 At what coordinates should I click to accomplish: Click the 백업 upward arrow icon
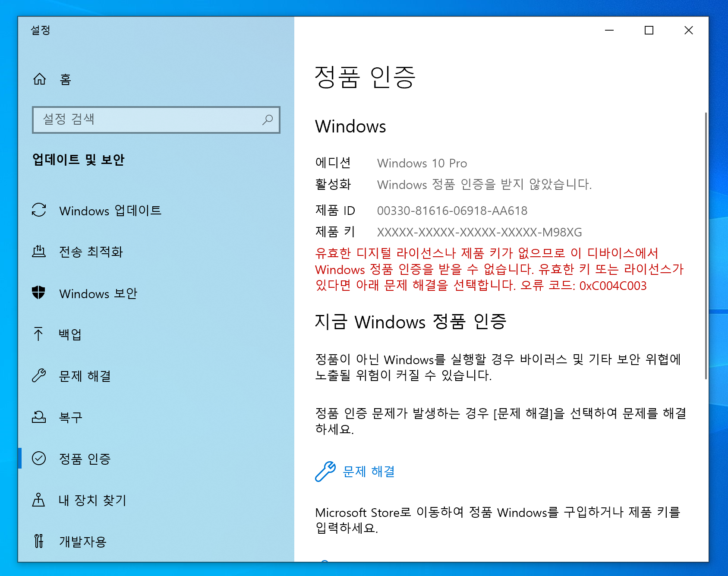(38, 334)
